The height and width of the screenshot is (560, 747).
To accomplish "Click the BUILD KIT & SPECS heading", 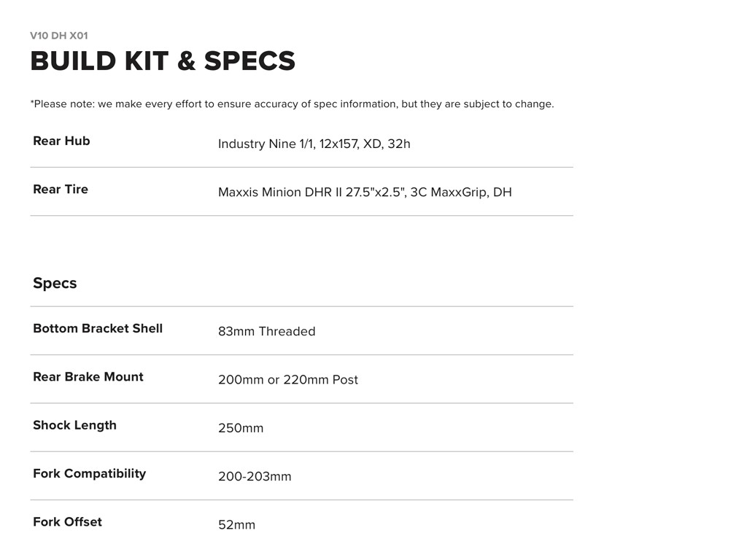I will coord(163,61).
